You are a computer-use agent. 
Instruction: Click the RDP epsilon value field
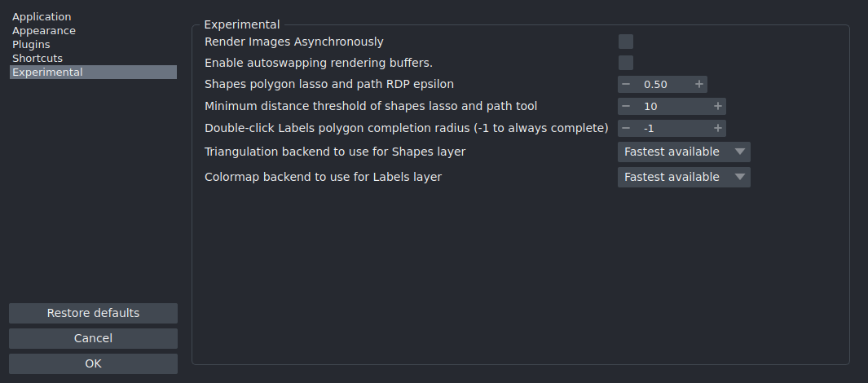click(661, 84)
